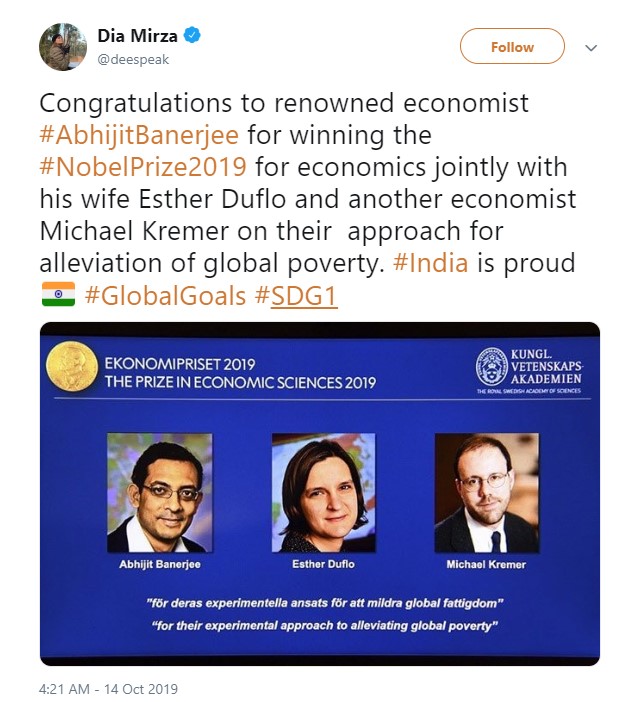Open the tweet options chevron

click(590, 47)
